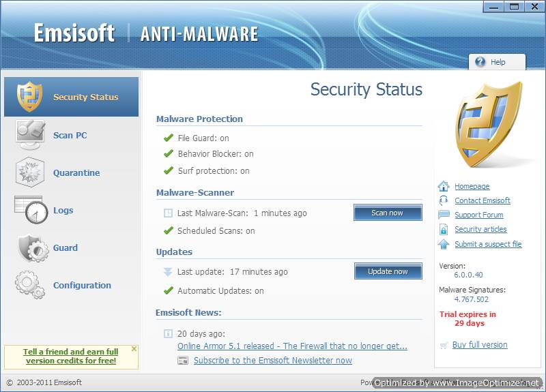546x392 pixels.
Task: Switch to the Guard section
Action: pos(72,247)
